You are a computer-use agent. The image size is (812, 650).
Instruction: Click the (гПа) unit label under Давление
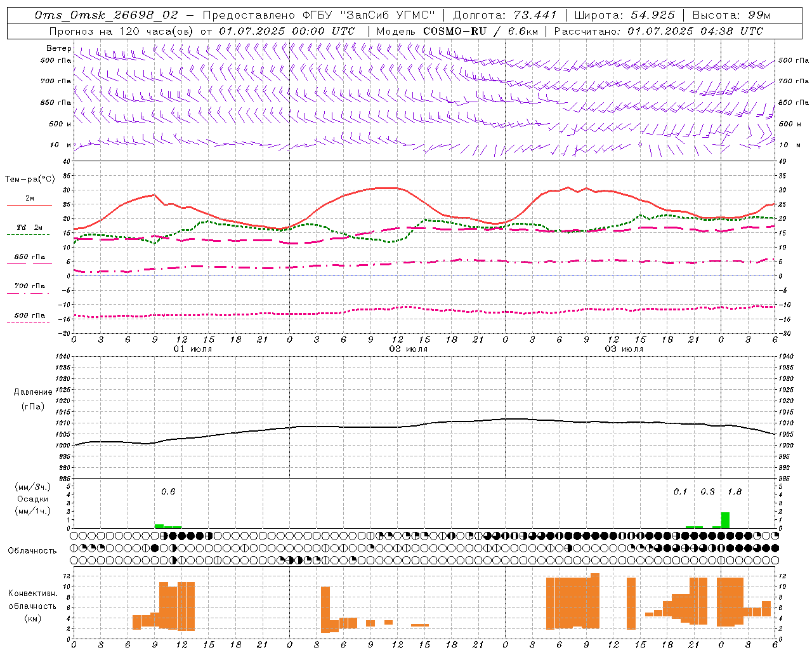pyautogui.click(x=33, y=406)
